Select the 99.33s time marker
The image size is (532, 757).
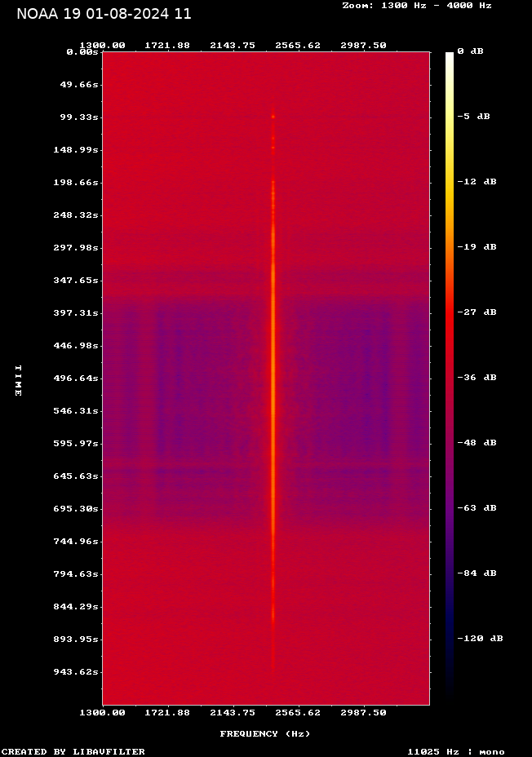(80, 117)
